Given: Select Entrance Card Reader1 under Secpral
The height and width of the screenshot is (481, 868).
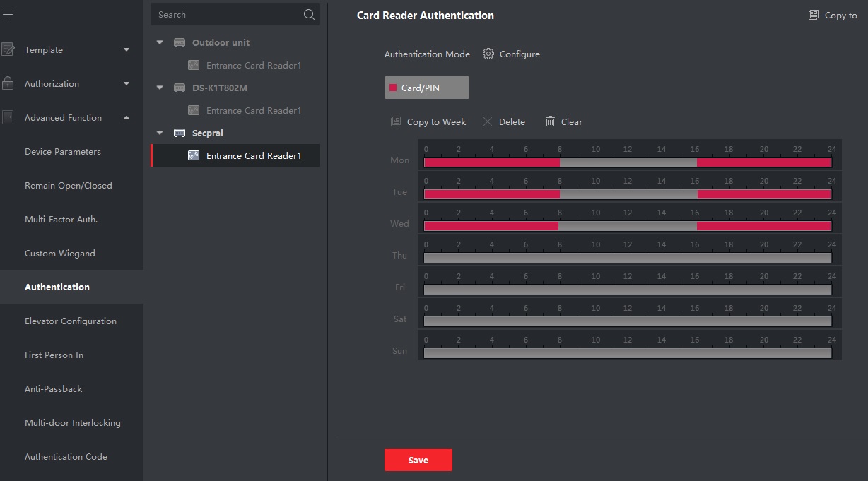Looking at the screenshot, I should coord(253,156).
